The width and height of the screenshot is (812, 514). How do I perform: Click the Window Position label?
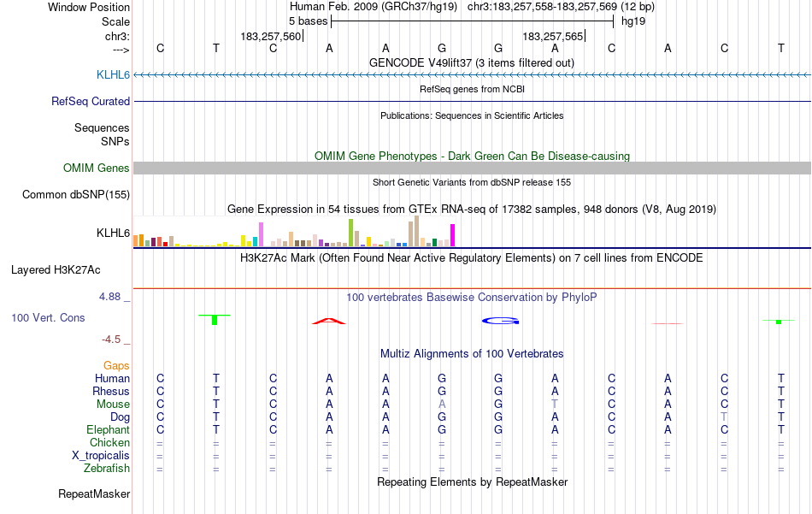[x=89, y=7]
